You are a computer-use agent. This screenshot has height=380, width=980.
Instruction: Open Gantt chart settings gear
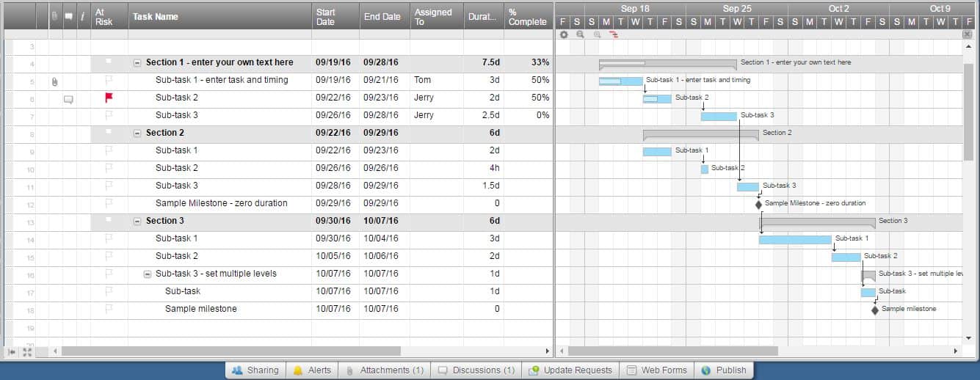563,34
